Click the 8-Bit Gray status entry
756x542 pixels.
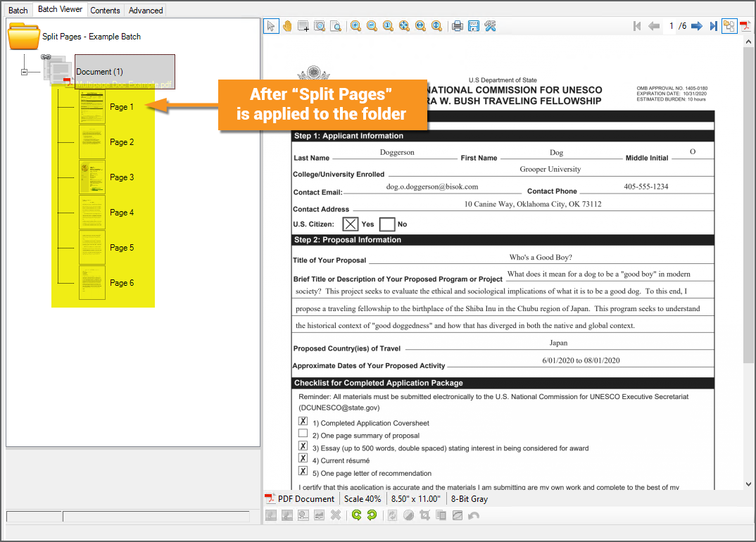469,499
